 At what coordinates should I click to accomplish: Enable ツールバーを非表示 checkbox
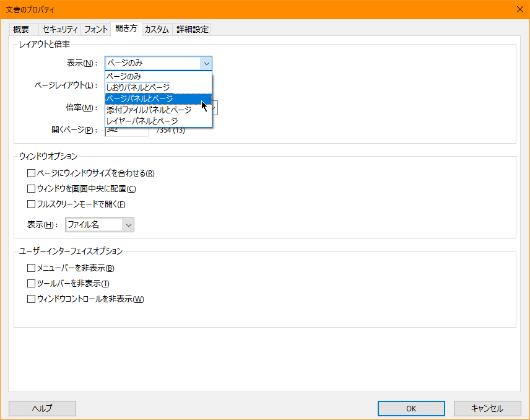[31, 283]
